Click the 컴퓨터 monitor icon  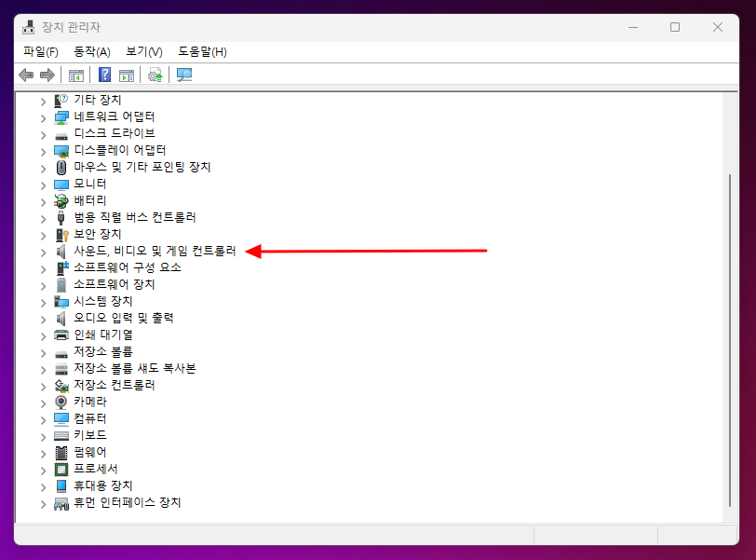click(x=61, y=418)
